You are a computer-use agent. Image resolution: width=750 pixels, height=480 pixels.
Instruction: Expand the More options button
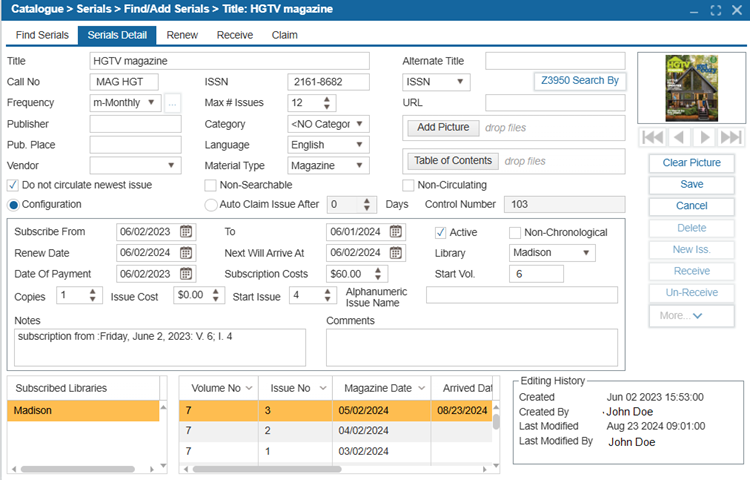tap(691, 315)
